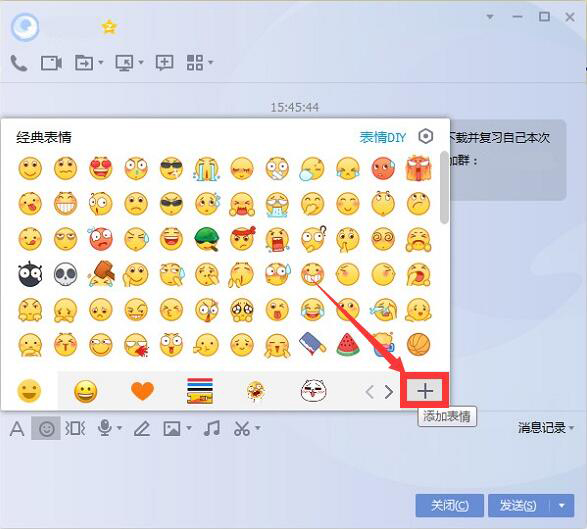Screen dimensions: 587x529
Task: Insert the sunglasses cool emoji in first row
Action: pyautogui.click(x=171, y=168)
